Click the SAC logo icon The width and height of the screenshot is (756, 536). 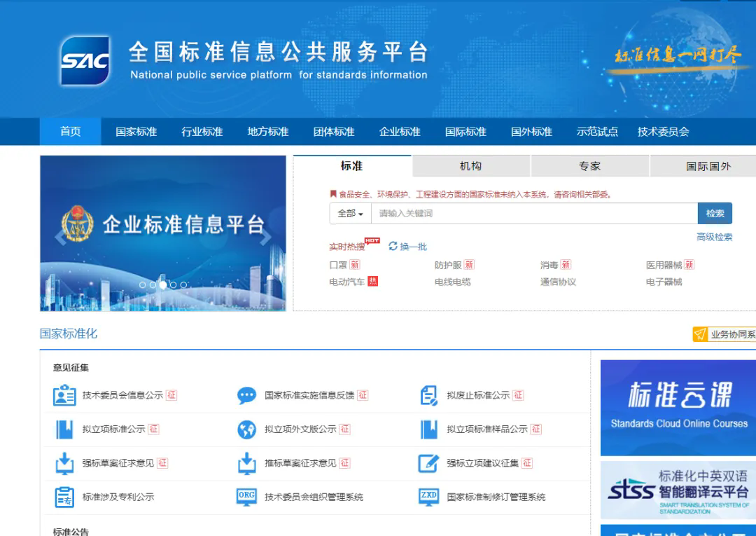click(x=85, y=61)
